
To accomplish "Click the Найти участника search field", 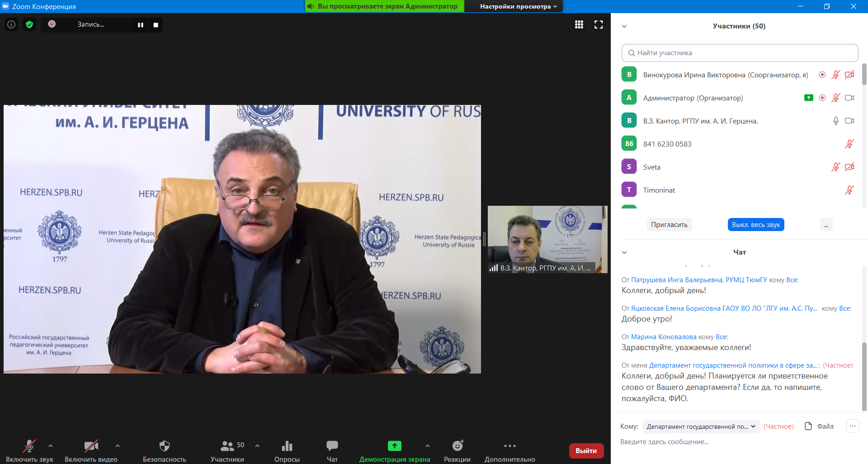I will [x=740, y=53].
